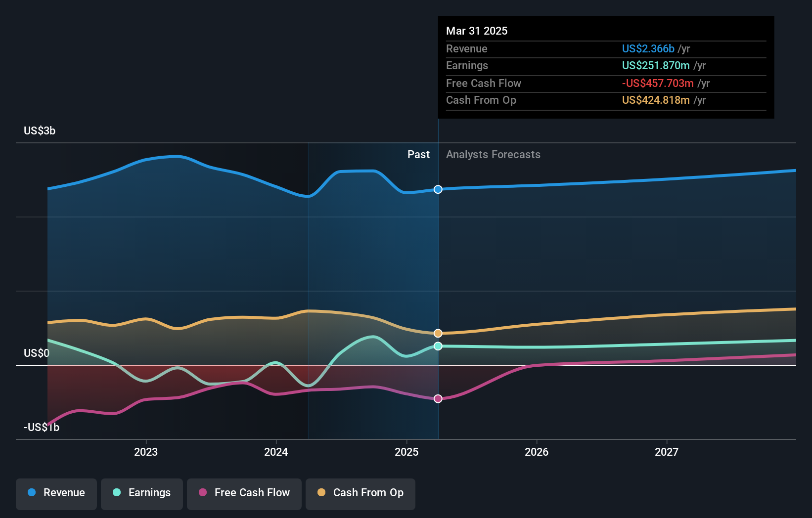Toggle the Earnings legend button
812x518 pixels.
point(142,494)
